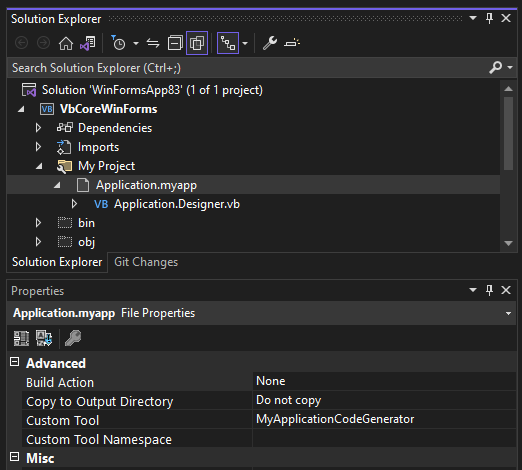The height and width of the screenshot is (470, 522).
Task: Collapse the Advanced category
Action: 15,362
